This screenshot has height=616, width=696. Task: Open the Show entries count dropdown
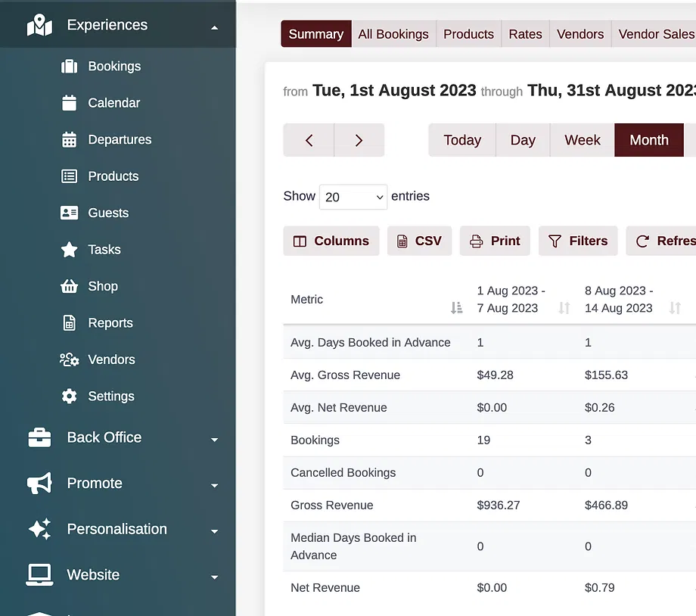(x=353, y=198)
